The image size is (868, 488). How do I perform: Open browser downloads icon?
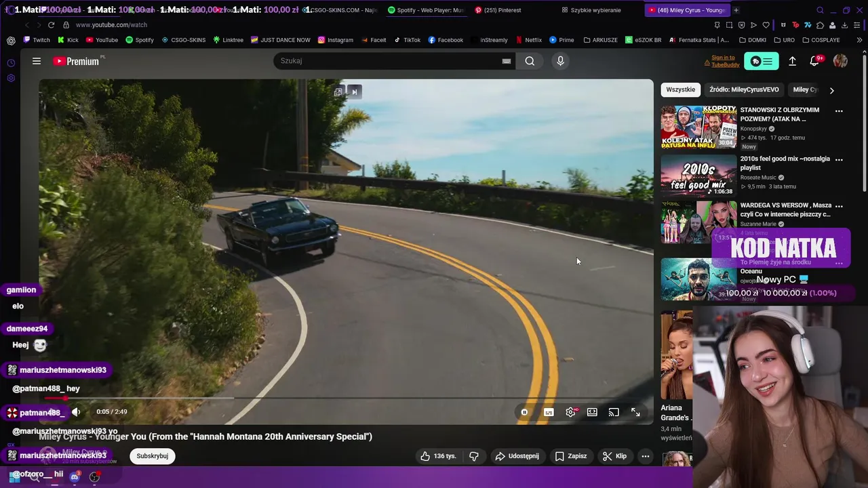click(x=844, y=25)
